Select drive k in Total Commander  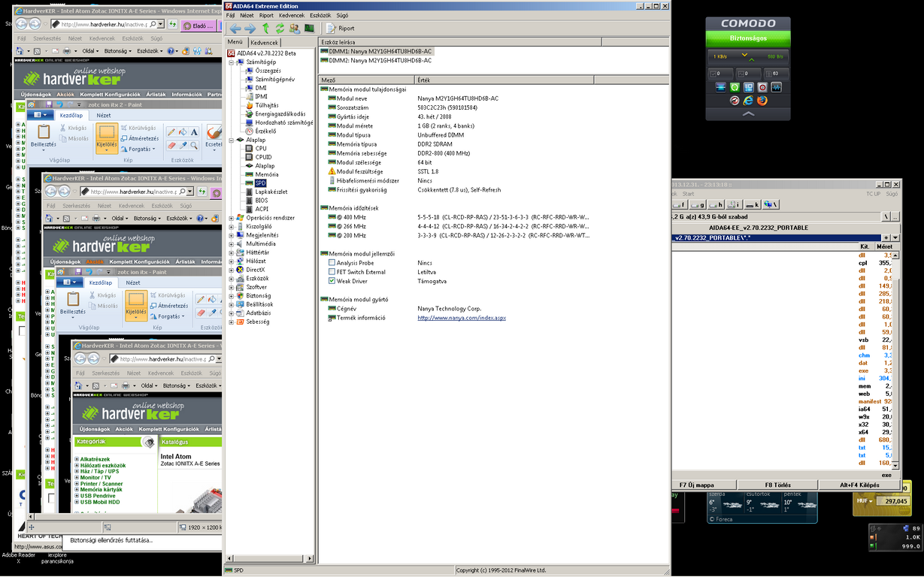point(753,204)
